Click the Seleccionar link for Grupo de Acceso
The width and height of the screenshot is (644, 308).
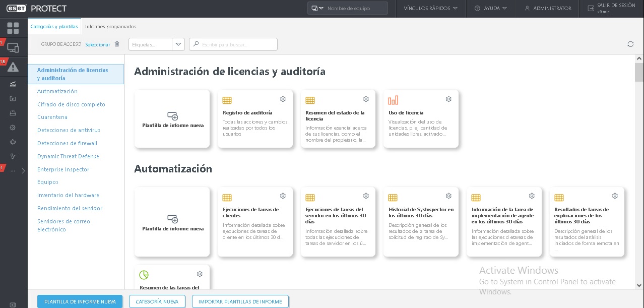click(97, 44)
